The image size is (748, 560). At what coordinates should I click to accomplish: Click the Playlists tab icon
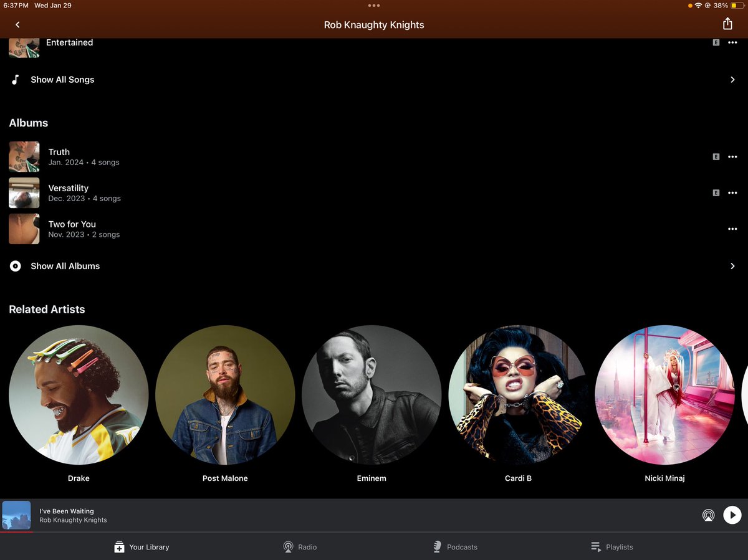tap(596, 547)
